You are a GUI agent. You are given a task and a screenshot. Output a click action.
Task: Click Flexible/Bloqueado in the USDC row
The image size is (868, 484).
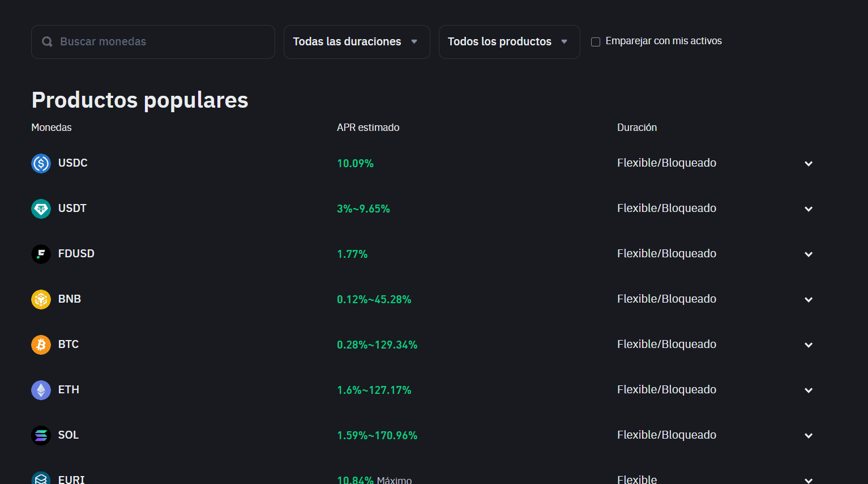[666, 163]
